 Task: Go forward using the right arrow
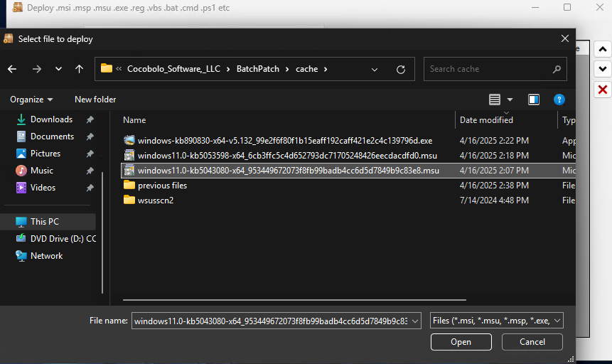click(x=37, y=69)
